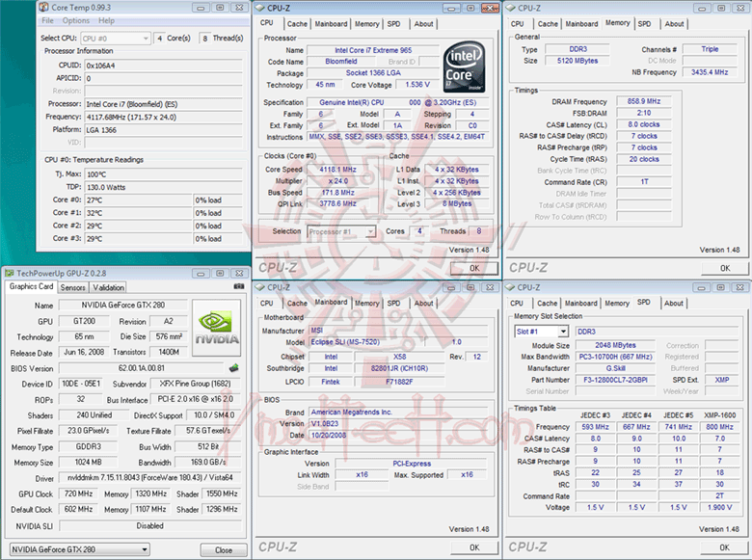
Task: Open the Options menu in Core Temp
Action: (x=76, y=20)
